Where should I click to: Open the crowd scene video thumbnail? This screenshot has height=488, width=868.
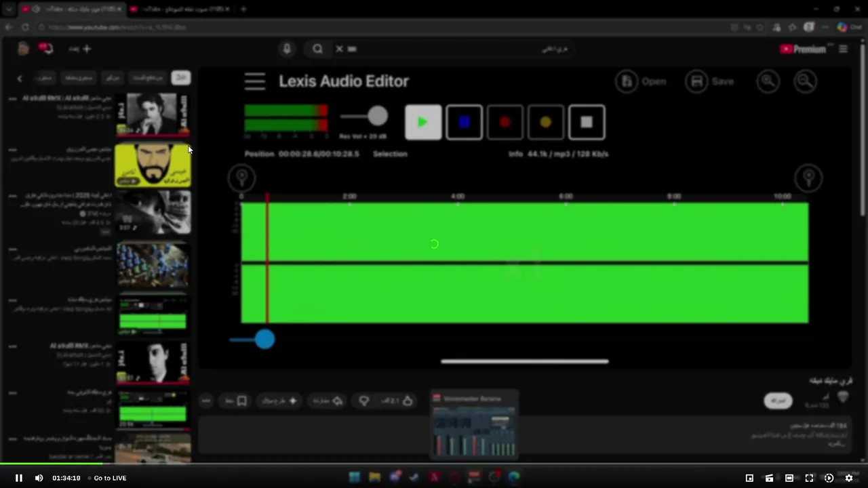[153, 266]
